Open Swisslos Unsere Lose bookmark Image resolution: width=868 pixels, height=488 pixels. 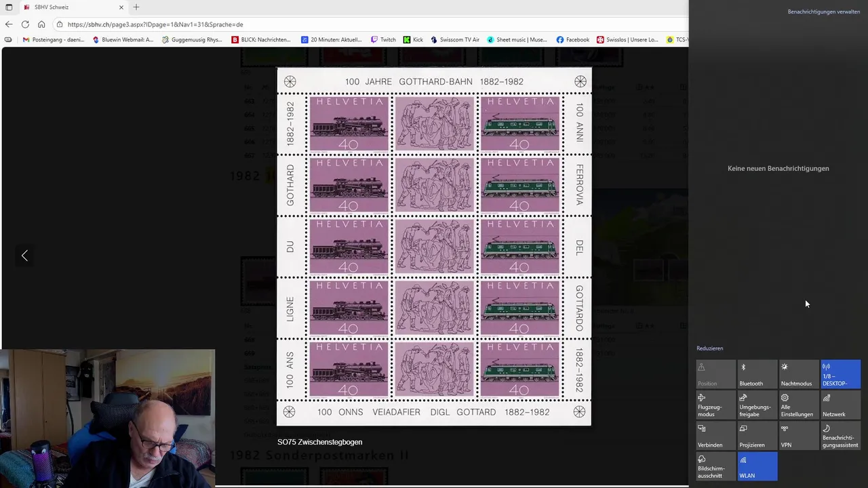[627, 40]
